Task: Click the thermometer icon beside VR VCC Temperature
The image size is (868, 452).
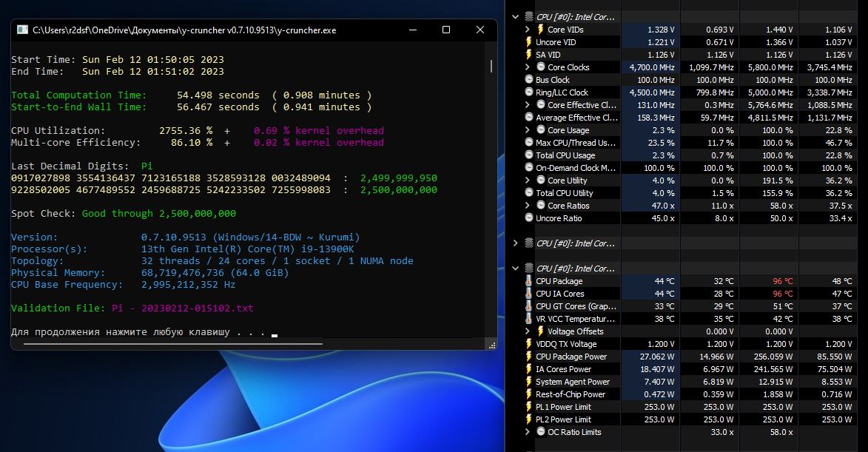Action: click(x=529, y=319)
